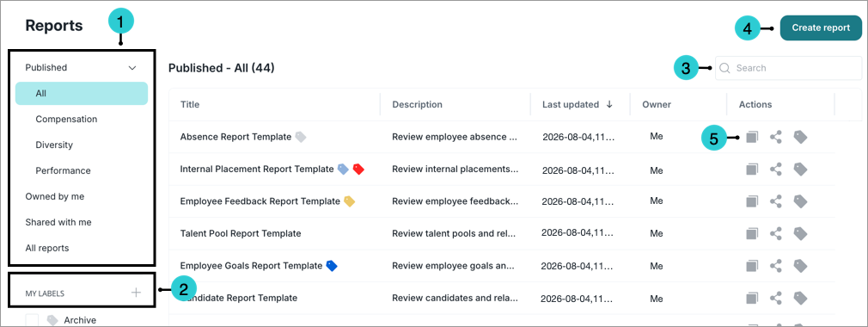The width and height of the screenshot is (868, 327).
Task: Click the MY LABELS heading
Action: [x=45, y=293]
